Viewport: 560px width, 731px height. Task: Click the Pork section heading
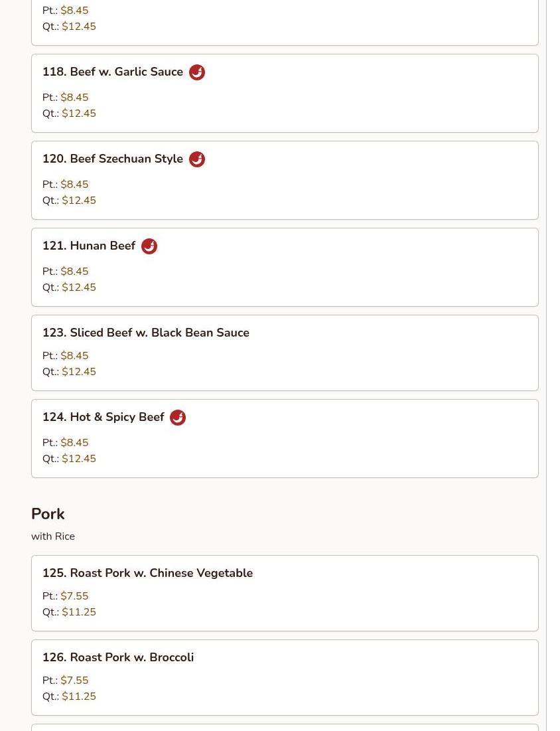point(48,514)
